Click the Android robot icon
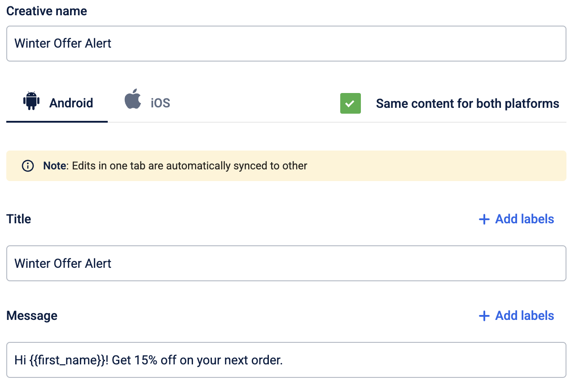 (31, 101)
